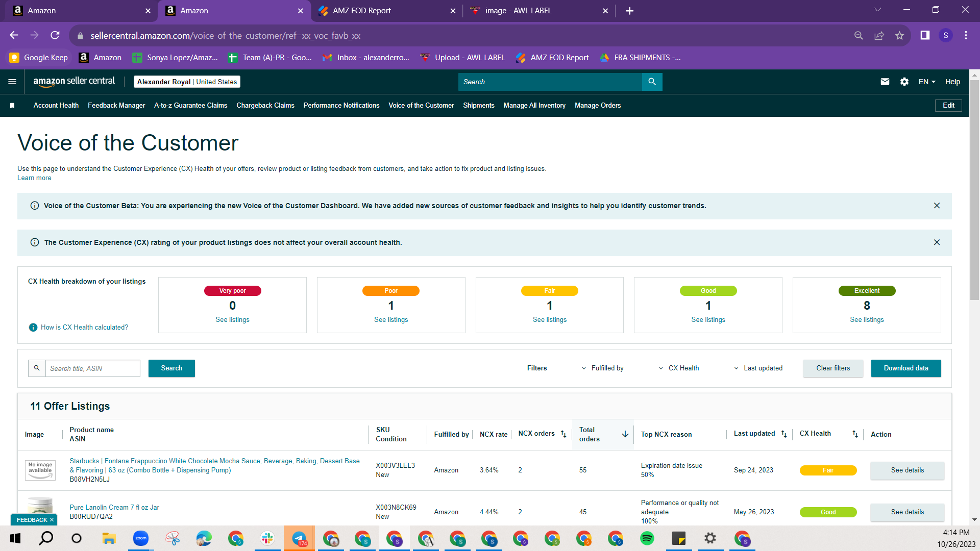The height and width of the screenshot is (551, 980).
Task: Click See details for Pure Lanolin Cream
Action: tap(907, 512)
